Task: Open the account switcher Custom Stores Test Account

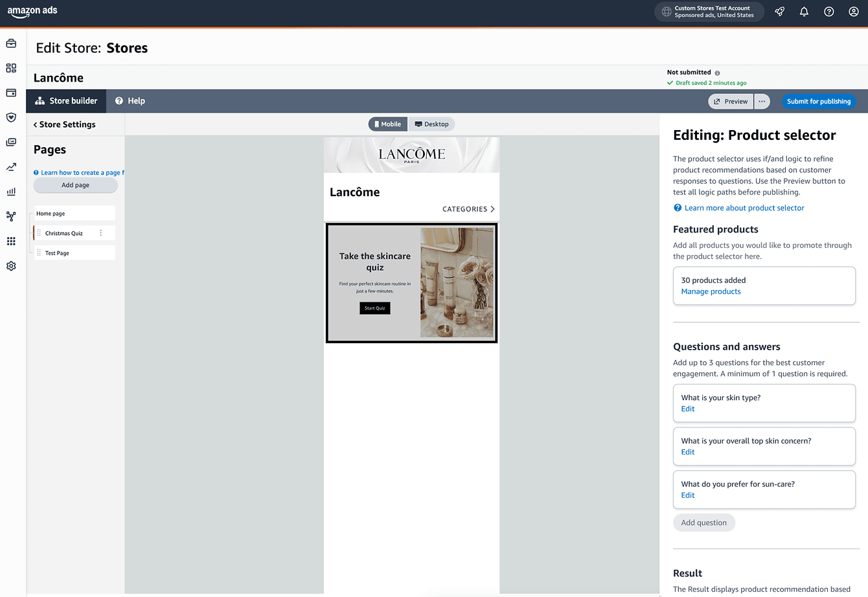Action: pyautogui.click(x=709, y=12)
